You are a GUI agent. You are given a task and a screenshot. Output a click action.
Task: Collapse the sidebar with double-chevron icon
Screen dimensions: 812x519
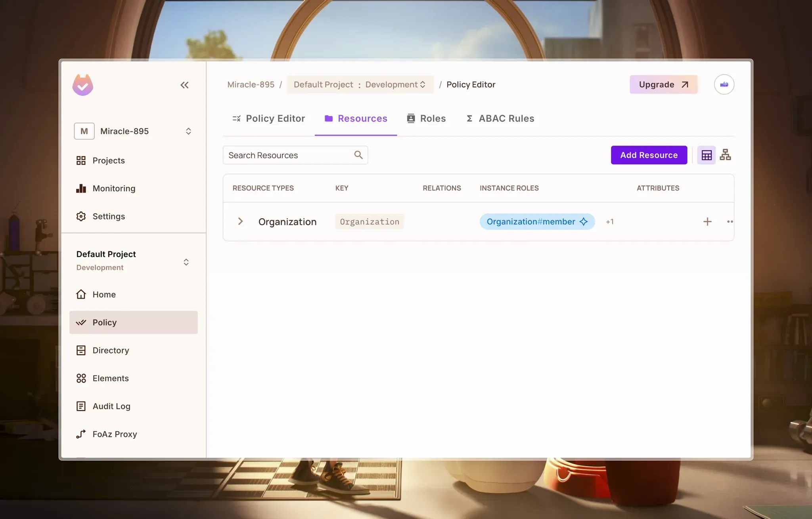[x=184, y=85]
